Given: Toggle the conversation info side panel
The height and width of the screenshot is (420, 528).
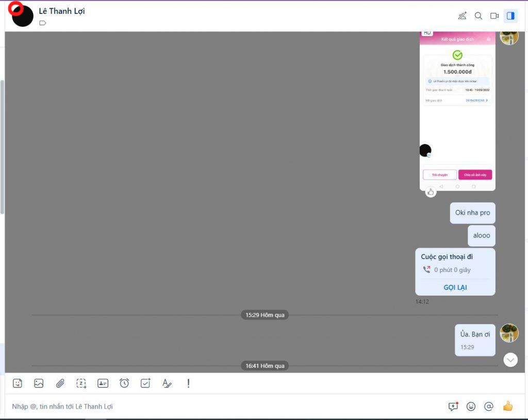Looking at the screenshot, I should coord(510,16).
